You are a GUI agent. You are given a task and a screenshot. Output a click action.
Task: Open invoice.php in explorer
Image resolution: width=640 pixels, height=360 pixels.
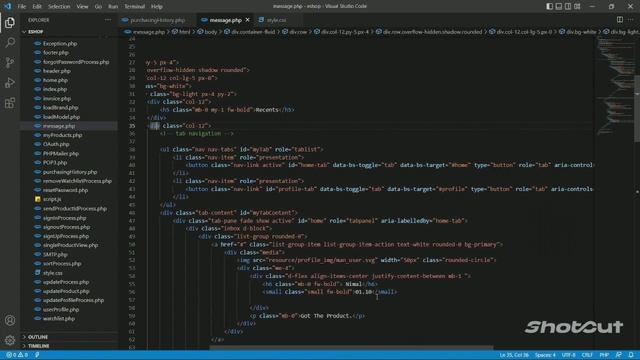coord(57,99)
